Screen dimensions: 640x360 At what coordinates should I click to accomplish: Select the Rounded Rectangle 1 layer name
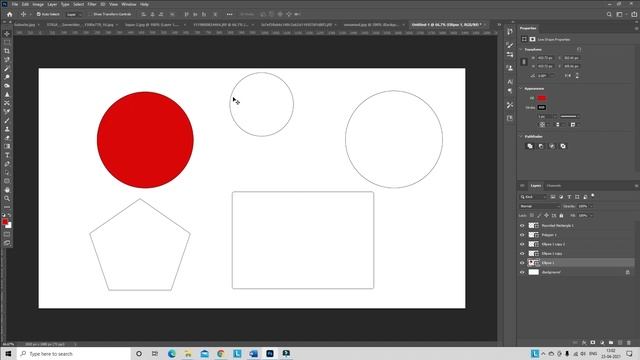(x=558, y=225)
